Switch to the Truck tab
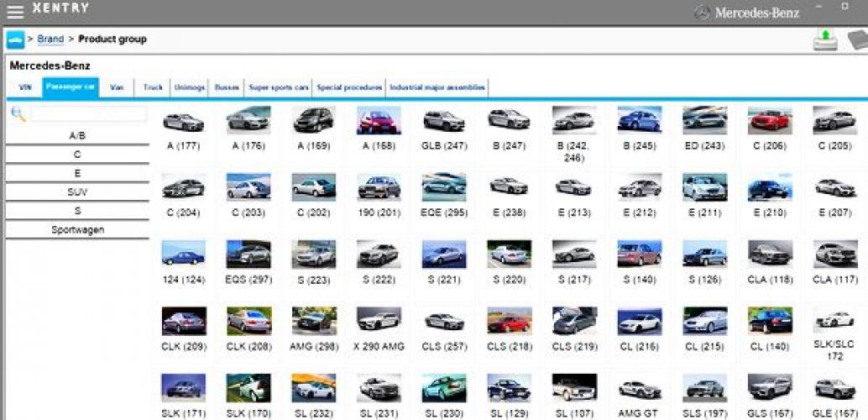The image size is (868, 420). click(x=153, y=87)
